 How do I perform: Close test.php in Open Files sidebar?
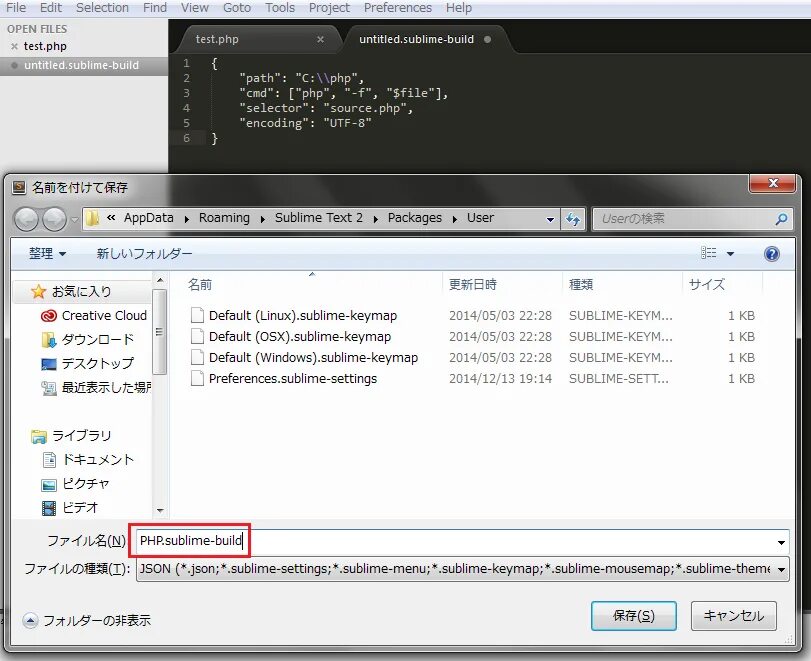coord(14,47)
